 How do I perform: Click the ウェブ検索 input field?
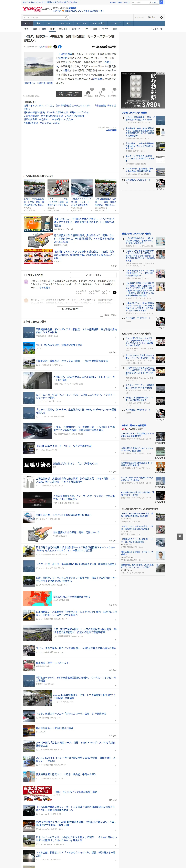[x=140, y=2]
